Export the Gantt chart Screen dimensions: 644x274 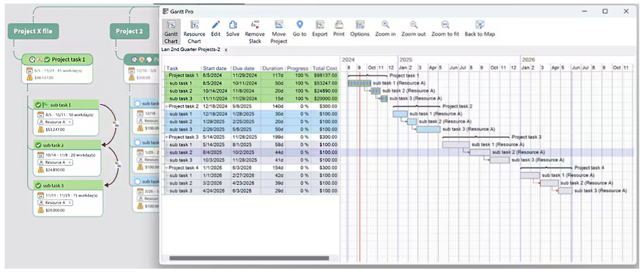tap(320, 29)
